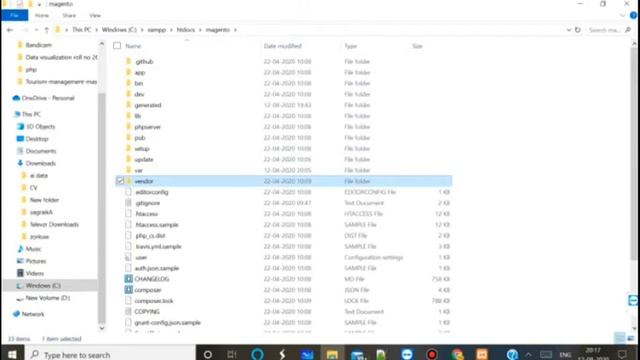640x360 pixels.
Task: Select the .gitignore file
Action: pos(147,203)
